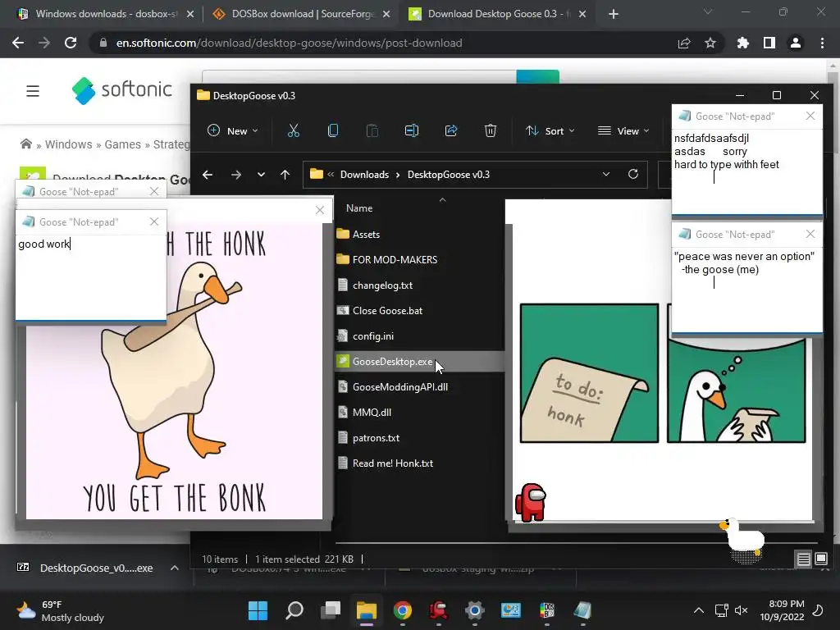
Task: Go back in File Explorer
Action: (x=208, y=175)
